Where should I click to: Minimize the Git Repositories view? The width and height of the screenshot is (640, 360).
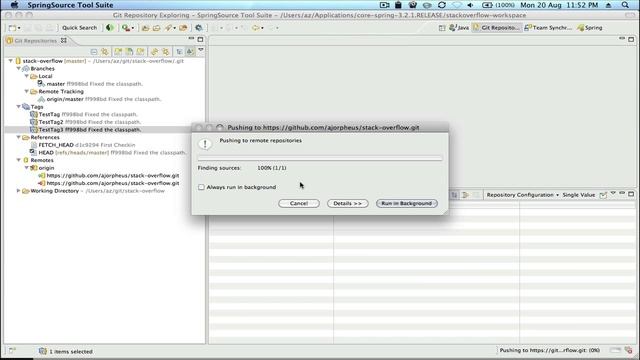[x=191, y=38]
